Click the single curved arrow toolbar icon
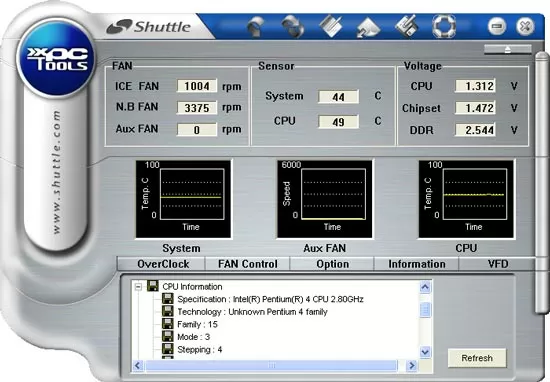This screenshot has height=382, width=550. [x=256, y=27]
